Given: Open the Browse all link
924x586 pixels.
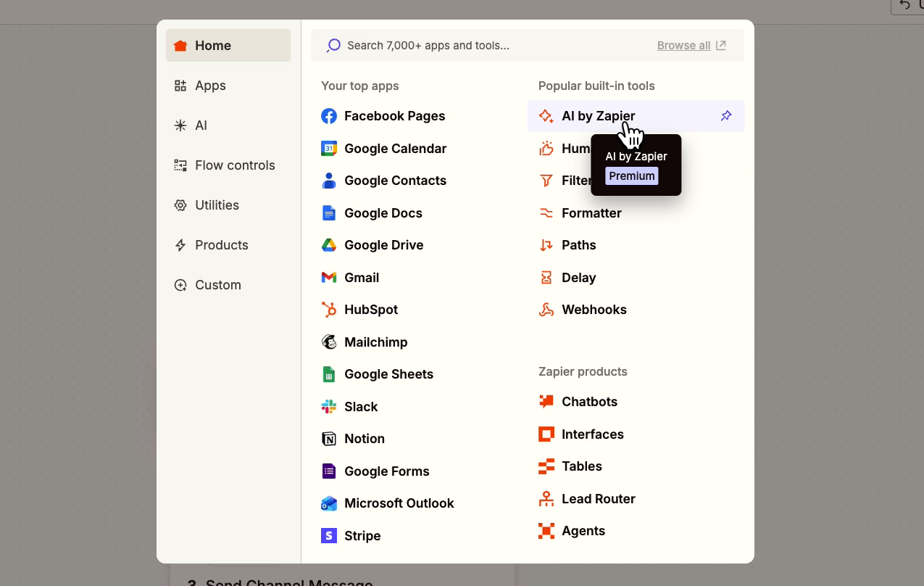Looking at the screenshot, I should [691, 46].
